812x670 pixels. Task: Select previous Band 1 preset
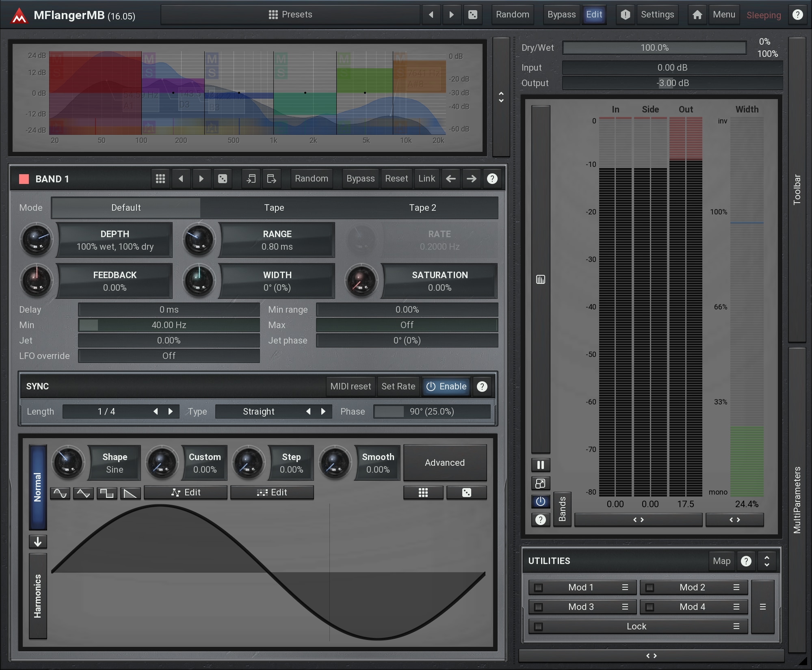[181, 179]
